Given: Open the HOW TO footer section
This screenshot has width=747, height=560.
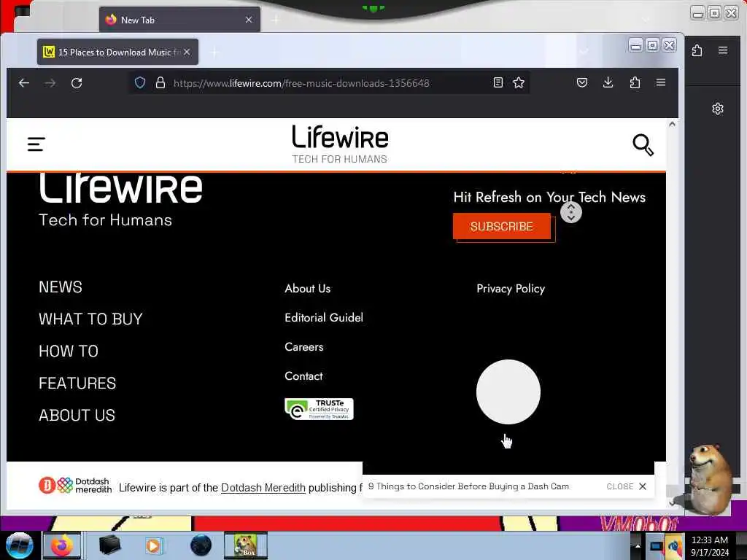Looking at the screenshot, I should (x=69, y=351).
